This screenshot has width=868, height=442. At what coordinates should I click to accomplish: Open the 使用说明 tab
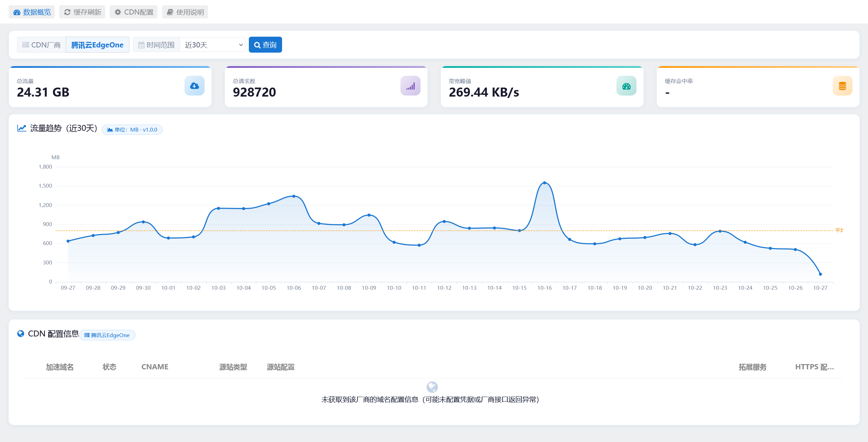click(x=185, y=12)
